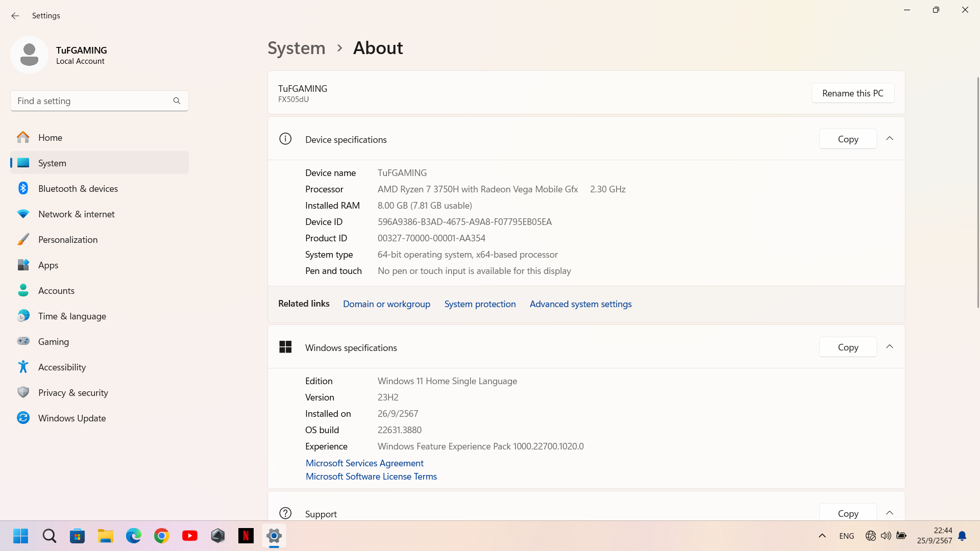Viewport: 980px width, 551px height.
Task: Click the Bluetooth icon in sidebar
Action: click(23, 188)
